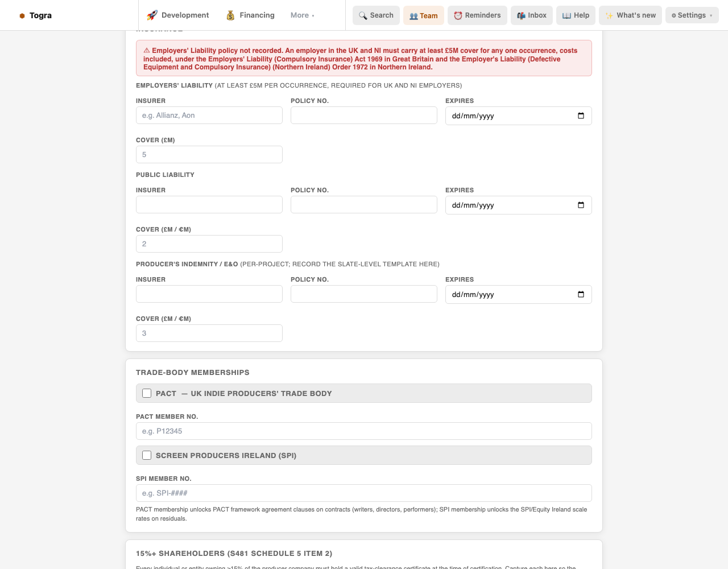The height and width of the screenshot is (569, 728).
Task: Focus the SPI member number field
Action: click(364, 493)
